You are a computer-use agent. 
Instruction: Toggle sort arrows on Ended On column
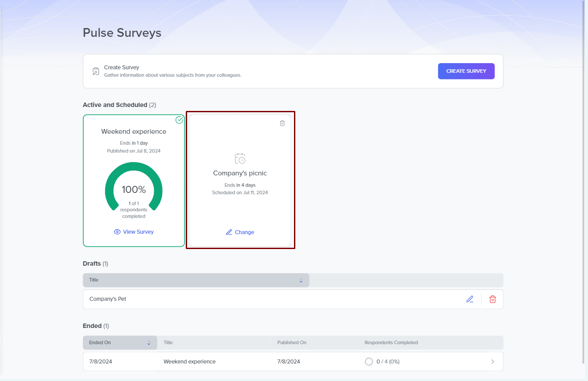click(x=149, y=343)
